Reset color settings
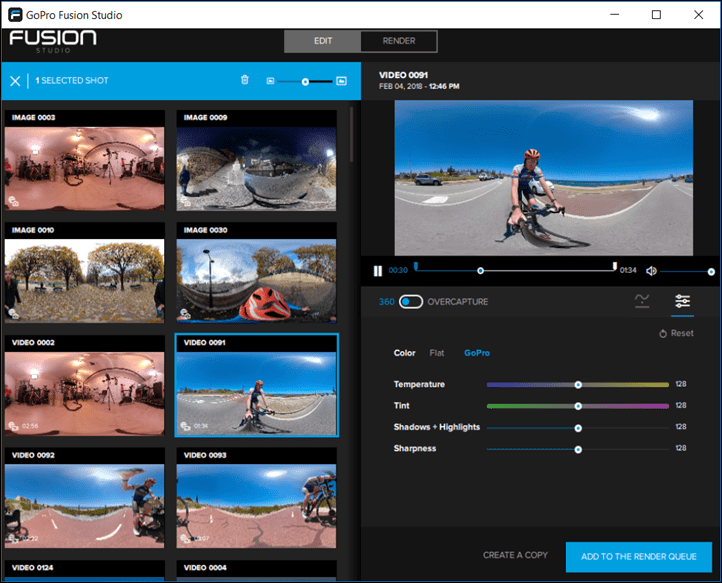722x583 pixels. click(x=676, y=333)
